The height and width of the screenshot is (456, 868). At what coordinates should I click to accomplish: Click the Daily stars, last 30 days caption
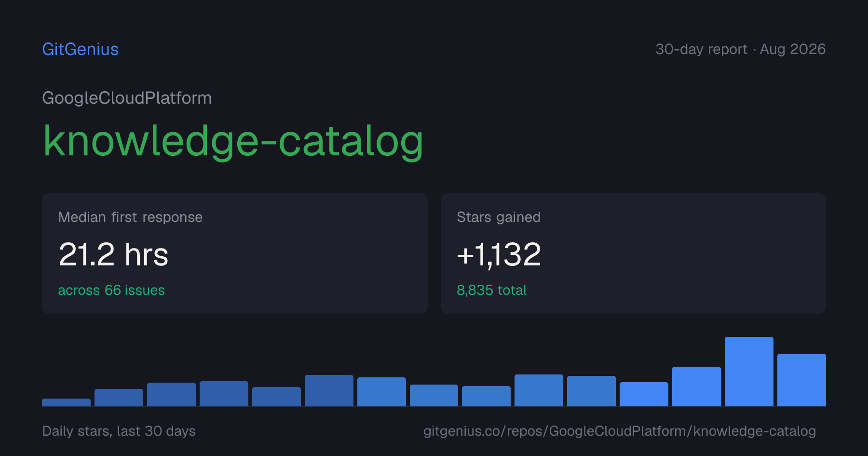[x=119, y=431]
